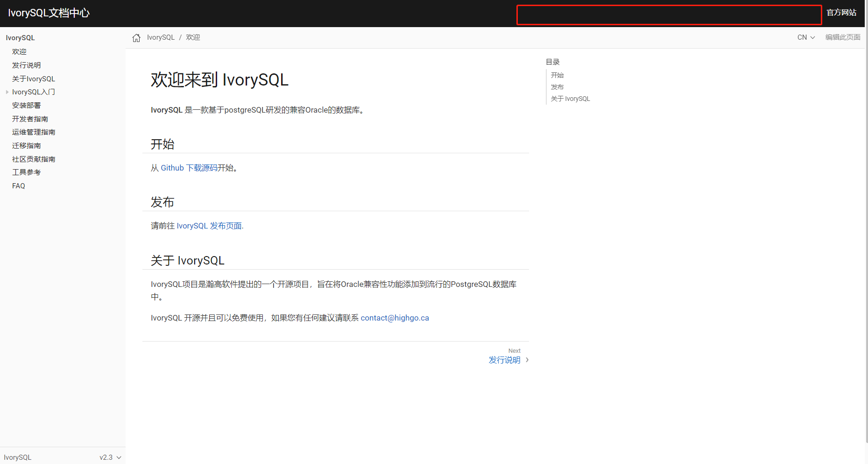Jump to 开始 in the 目录 panel
This screenshot has height=464, width=868.
[x=557, y=75]
